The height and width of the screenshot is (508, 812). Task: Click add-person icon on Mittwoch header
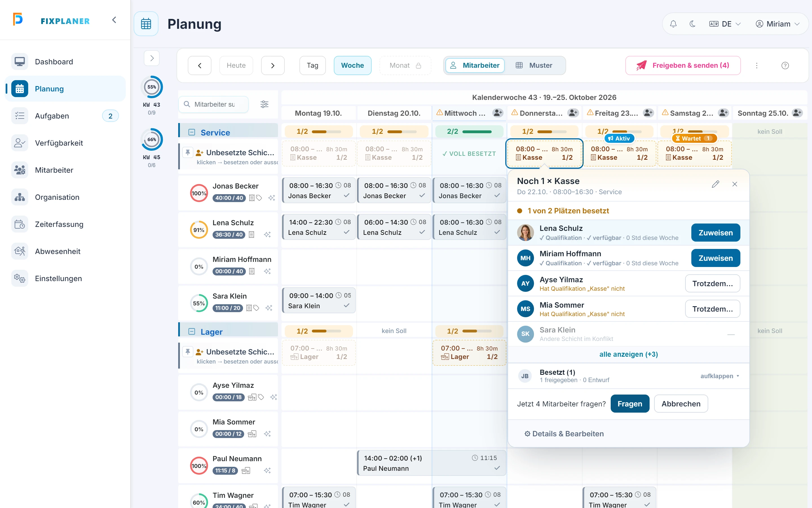click(x=498, y=113)
